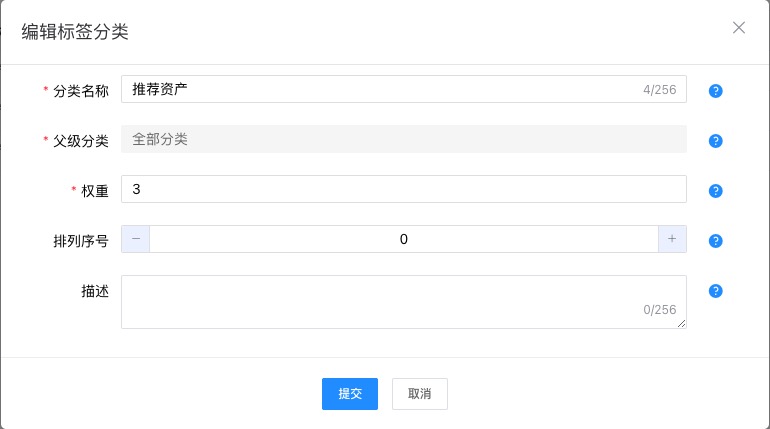
Task: Click the 编辑标签分类 dialog title
Action: click(x=75, y=32)
